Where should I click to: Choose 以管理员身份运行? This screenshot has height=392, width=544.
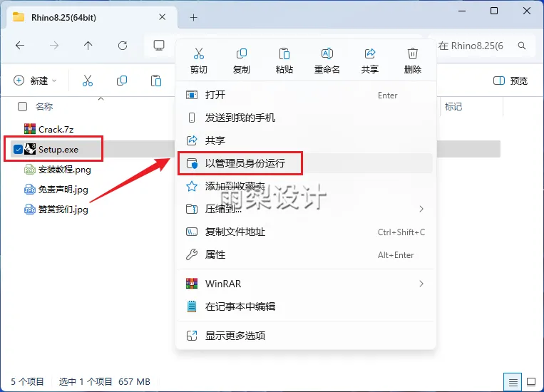(x=305, y=163)
